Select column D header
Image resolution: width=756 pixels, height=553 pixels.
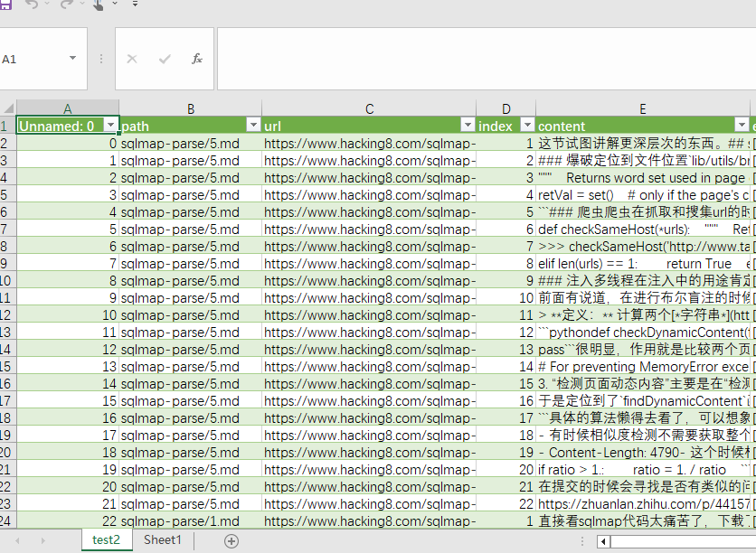(506, 108)
